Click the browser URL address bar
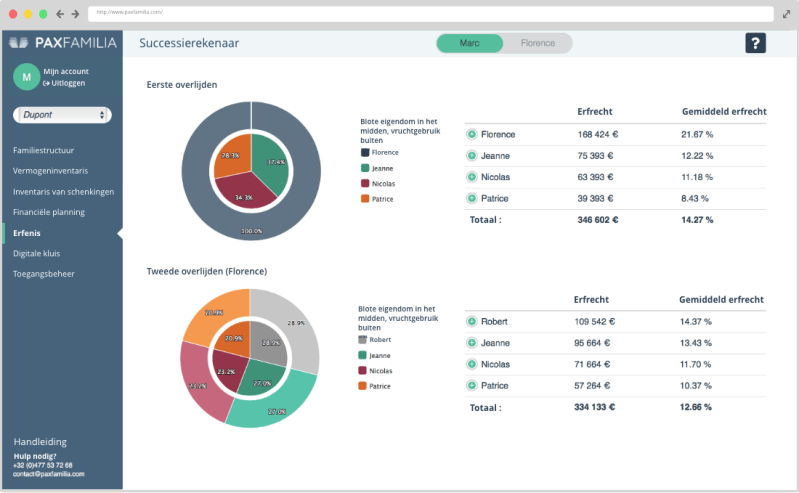 [x=430, y=14]
